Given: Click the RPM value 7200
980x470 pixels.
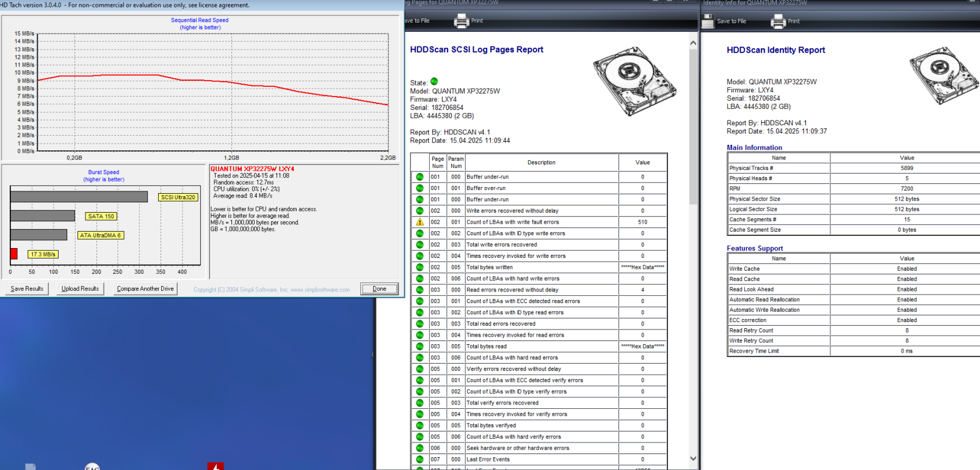Looking at the screenshot, I should [907, 189].
